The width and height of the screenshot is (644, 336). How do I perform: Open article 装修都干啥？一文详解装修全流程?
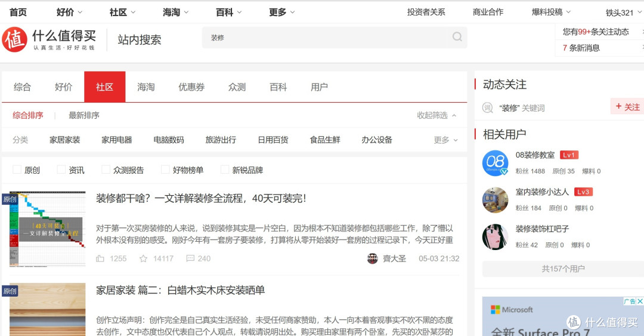(201, 199)
